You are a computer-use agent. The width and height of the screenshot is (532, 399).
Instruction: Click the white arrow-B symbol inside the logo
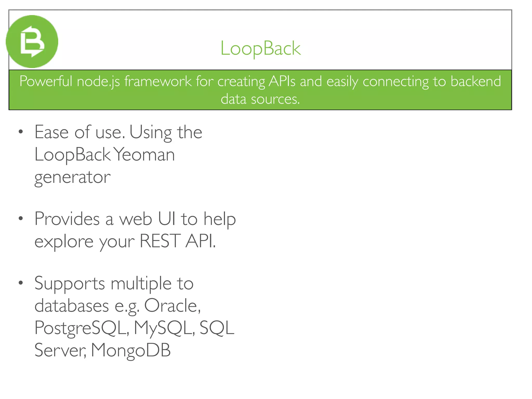point(32,42)
